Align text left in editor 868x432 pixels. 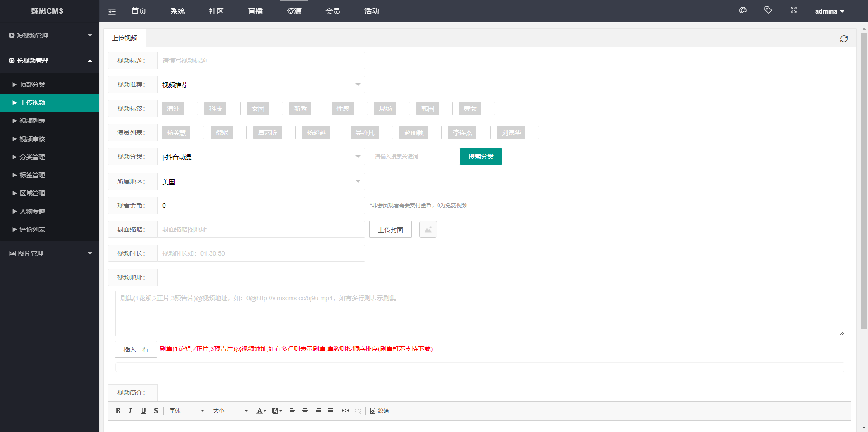click(x=292, y=411)
